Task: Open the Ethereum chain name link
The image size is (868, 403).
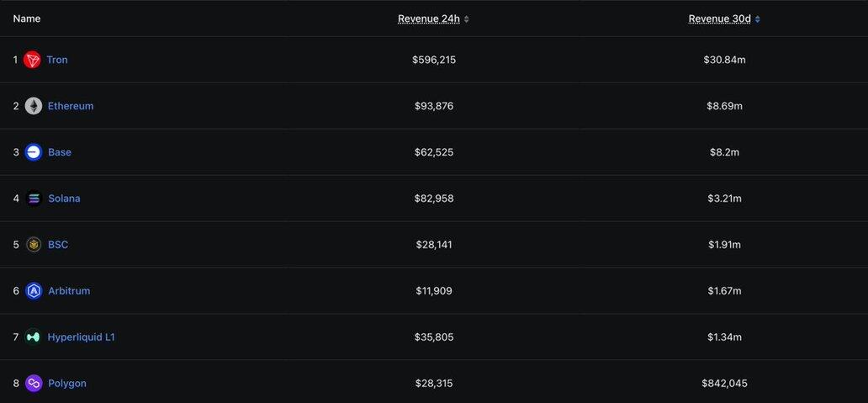Action: point(71,106)
